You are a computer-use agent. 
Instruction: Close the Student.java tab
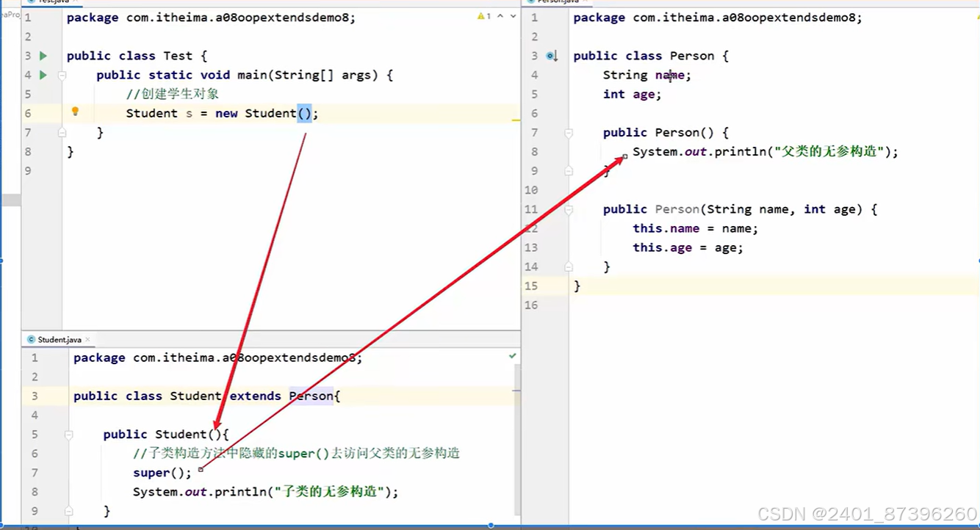coord(87,340)
